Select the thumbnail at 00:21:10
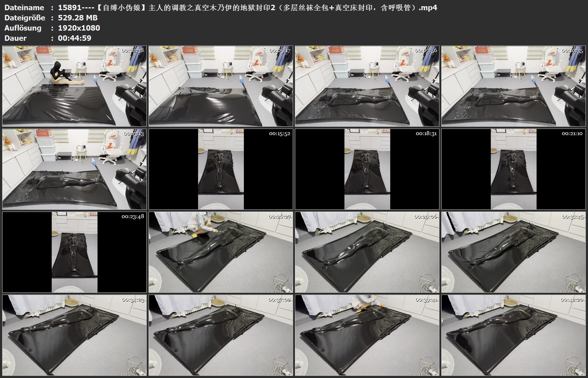Screen dimensions: 588x378 [513, 169]
